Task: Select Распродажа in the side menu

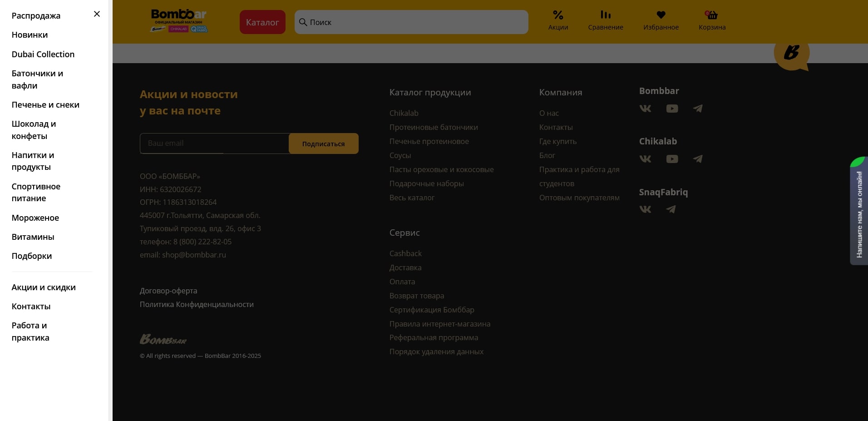Action: point(36,16)
